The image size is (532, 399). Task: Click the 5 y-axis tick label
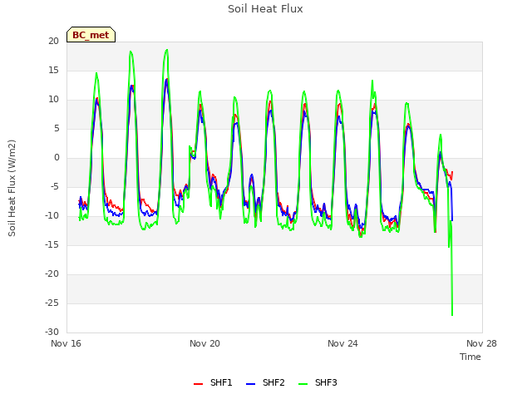tap(57, 129)
